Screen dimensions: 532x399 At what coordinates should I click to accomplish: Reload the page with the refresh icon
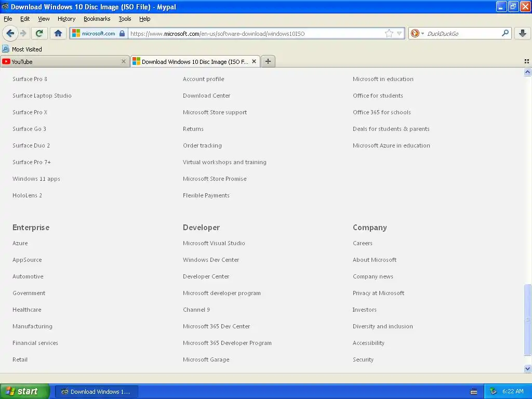39,33
